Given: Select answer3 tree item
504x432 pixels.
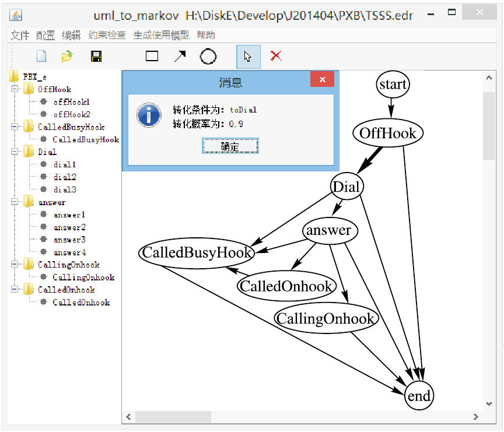Looking at the screenshot, I should (x=69, y=240).
